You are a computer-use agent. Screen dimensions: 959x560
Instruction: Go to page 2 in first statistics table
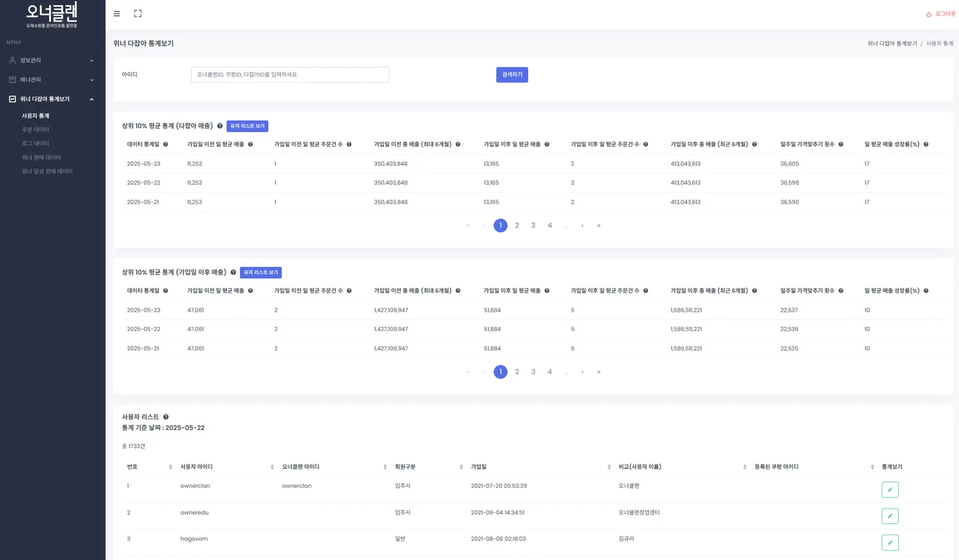pyautogui.click(x=517, y=226)
